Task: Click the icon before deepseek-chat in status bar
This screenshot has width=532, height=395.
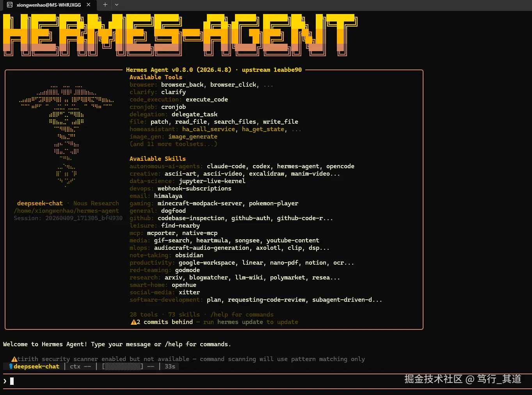Action: click(11, 367)
